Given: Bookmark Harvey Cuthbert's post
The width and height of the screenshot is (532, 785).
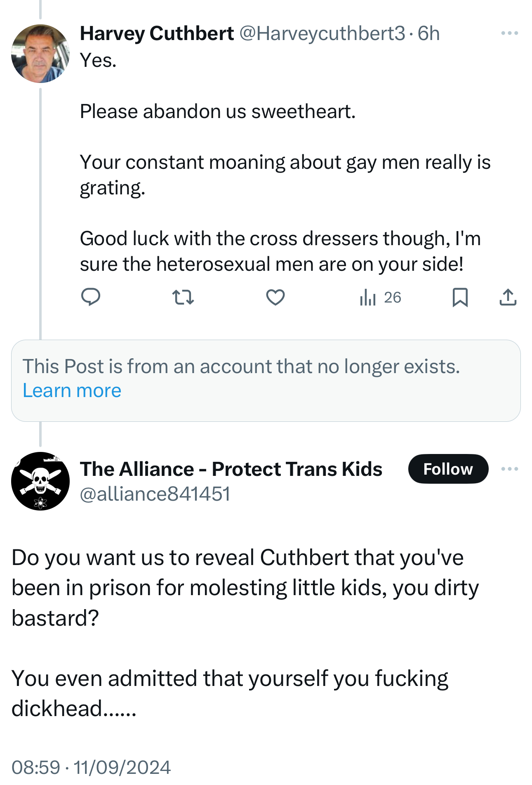Looking at the screenshot, I should (x=460, y=297).
